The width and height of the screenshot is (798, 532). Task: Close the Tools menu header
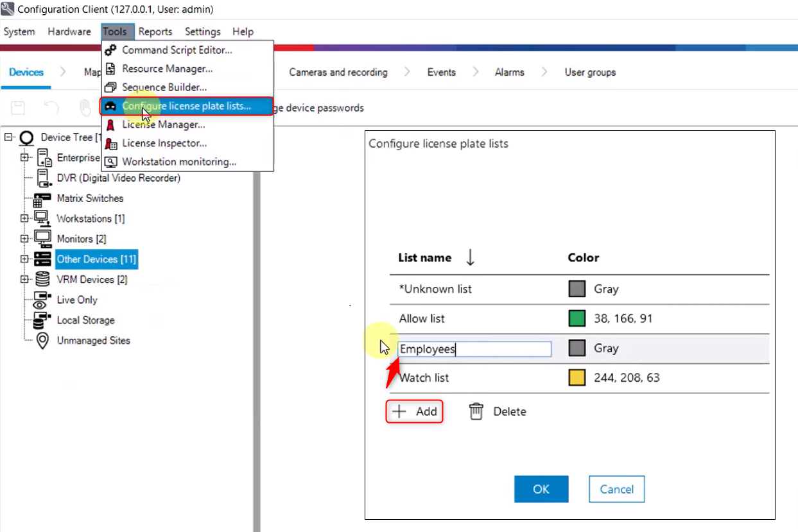(117, 31)
